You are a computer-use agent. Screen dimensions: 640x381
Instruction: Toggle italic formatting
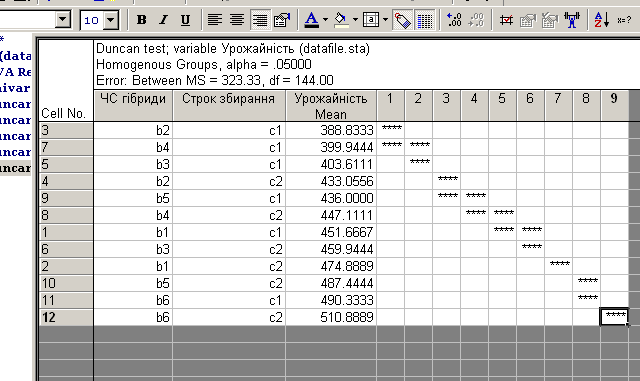click(163, 20)
